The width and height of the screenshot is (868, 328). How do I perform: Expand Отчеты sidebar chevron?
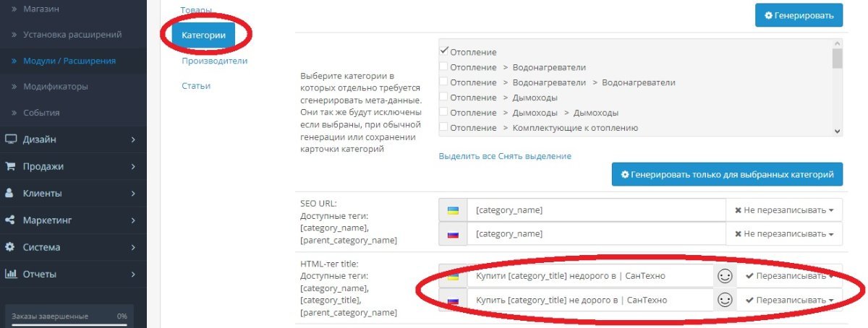click(133, 274)
